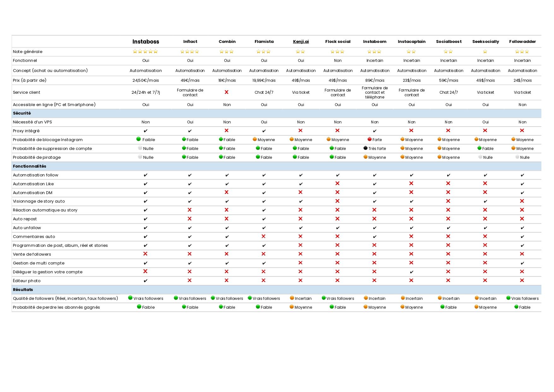554x392 pixels.
Task: Click the Inflact column header
Action: [190, 41]
